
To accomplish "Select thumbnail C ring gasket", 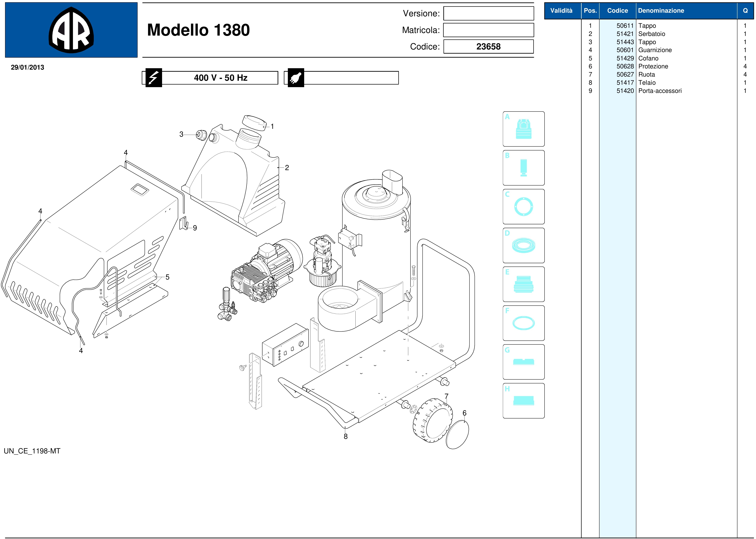I will 524,206.
